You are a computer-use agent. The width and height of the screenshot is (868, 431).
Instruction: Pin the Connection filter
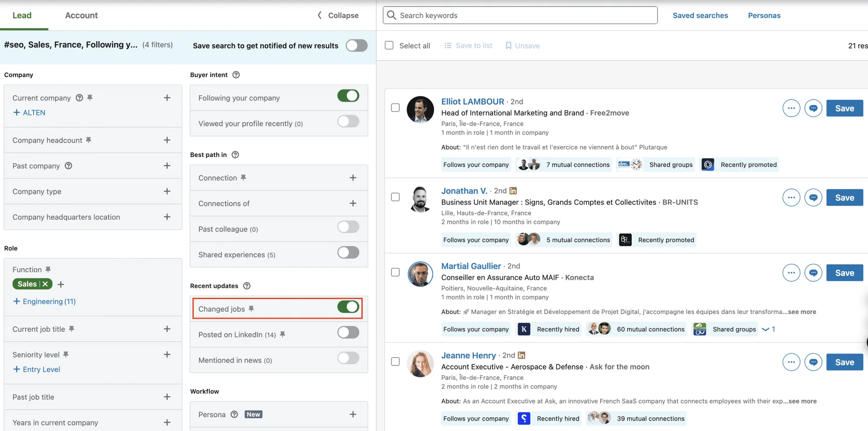pos(243,178)
